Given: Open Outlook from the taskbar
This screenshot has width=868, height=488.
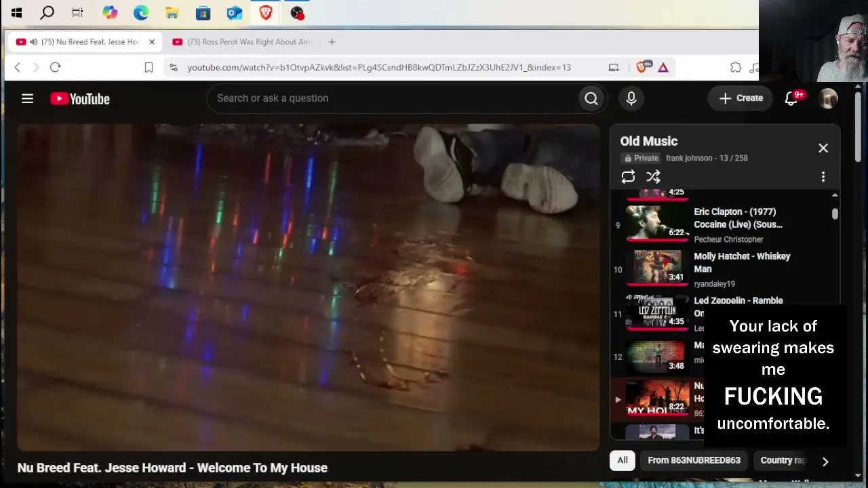Looking at the screenshot, I should (234, 12).
